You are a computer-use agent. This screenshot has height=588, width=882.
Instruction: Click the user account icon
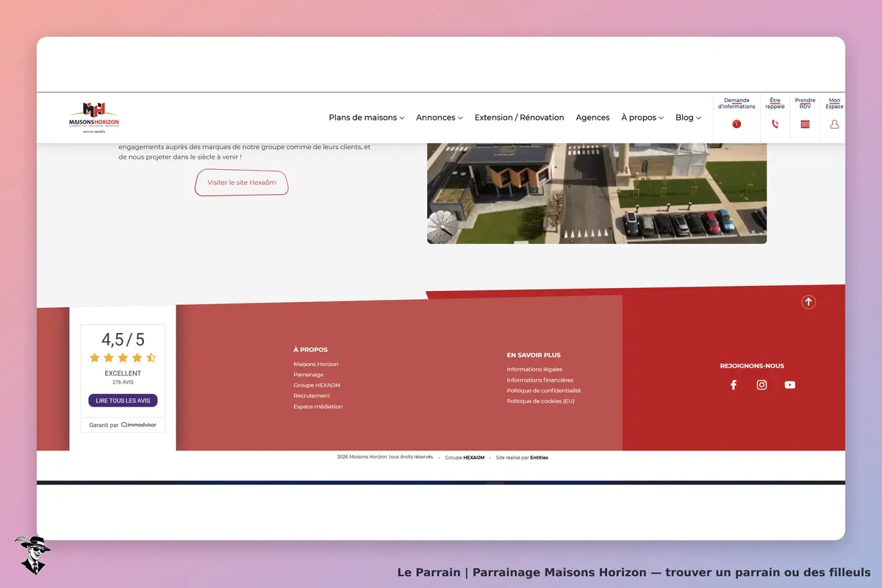(x=834, y=124)
